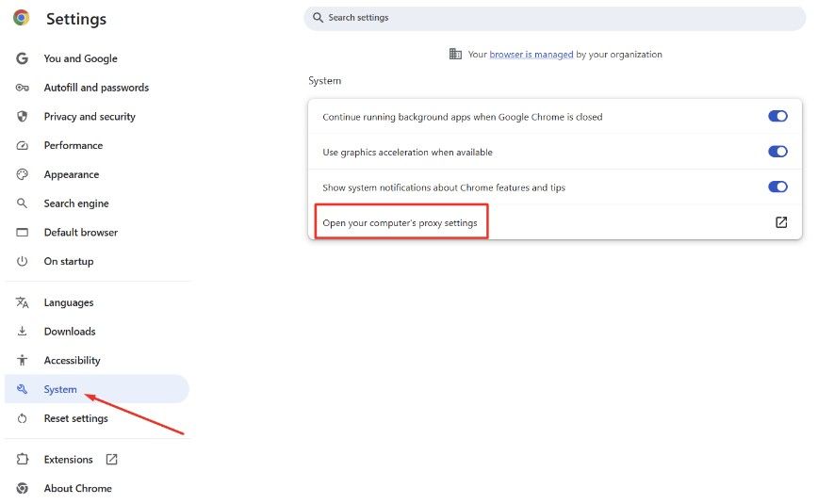Screen dimensions: 834x504
Task: Click the open-external icon for proxy settings
Action: click(x=781, y=222)
